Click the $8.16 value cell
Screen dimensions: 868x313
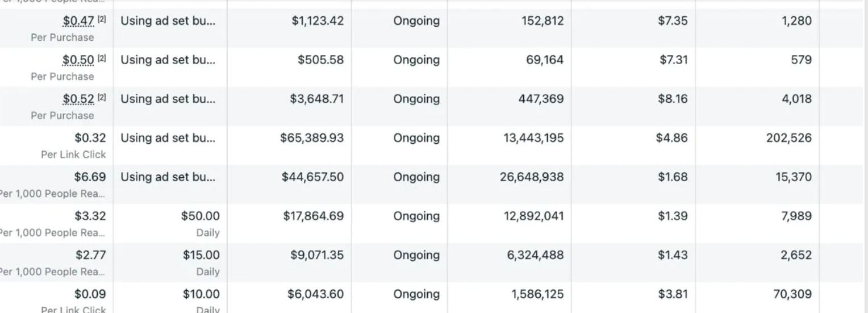click(673, 99)
